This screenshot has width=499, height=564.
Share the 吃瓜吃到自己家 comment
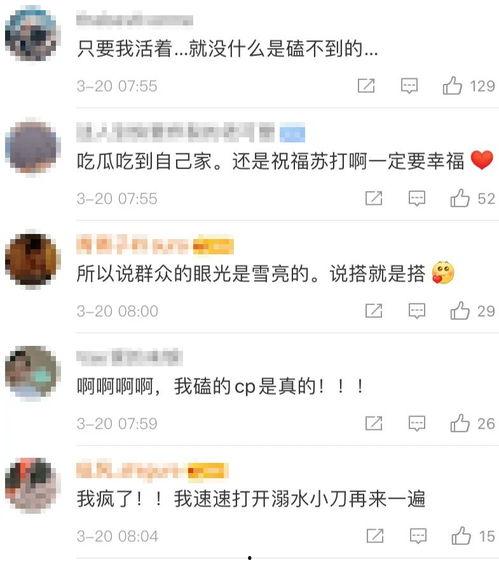tap(374, 198)
